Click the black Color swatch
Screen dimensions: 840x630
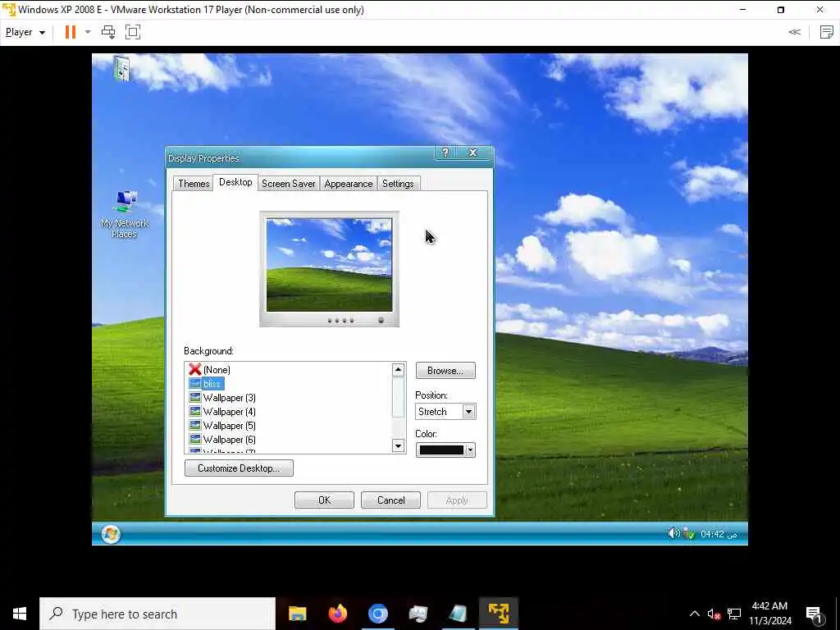pos(441,450)
